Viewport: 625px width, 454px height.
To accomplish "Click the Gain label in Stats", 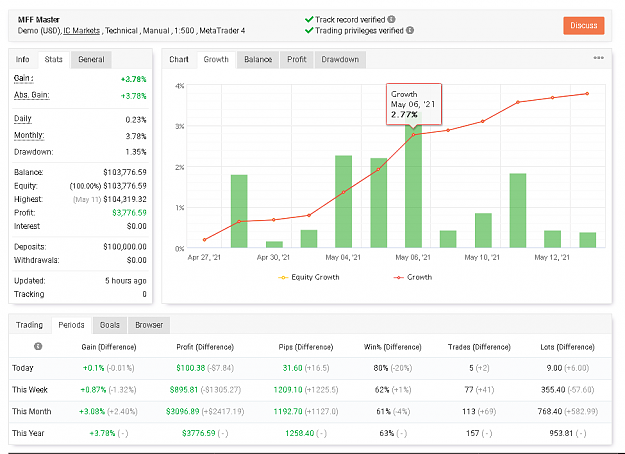I will point(24,79).
